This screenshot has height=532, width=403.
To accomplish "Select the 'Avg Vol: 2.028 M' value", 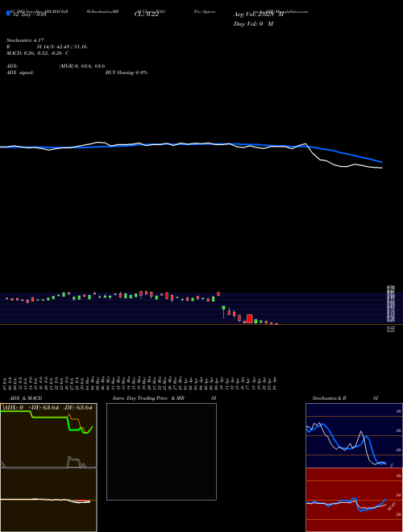I will pyautogui.click(x=258, y=15).
